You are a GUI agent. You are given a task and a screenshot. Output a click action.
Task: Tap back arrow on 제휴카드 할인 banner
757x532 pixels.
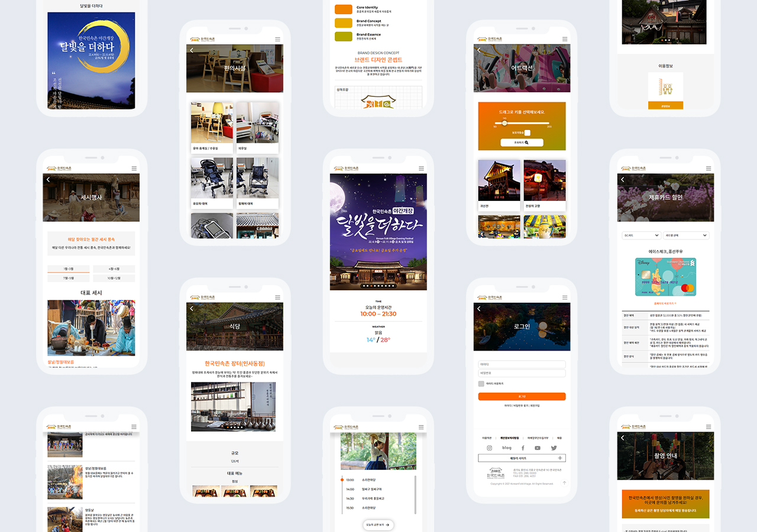(x=622, y=179)
